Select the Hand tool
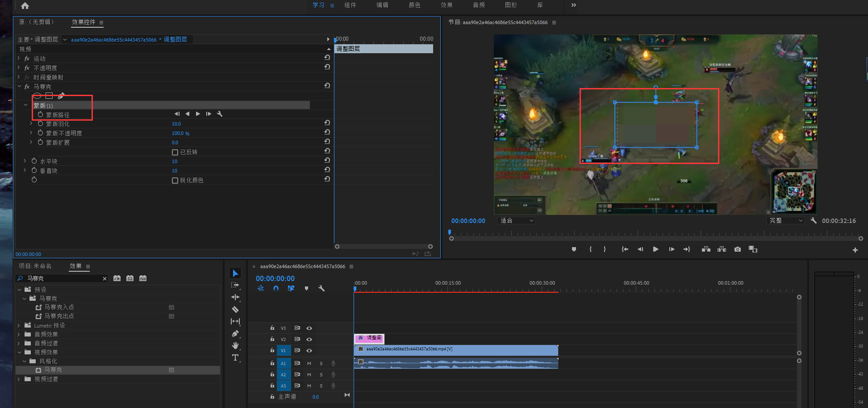The height and width of the screenshot is (408, 868). [235, 345]
